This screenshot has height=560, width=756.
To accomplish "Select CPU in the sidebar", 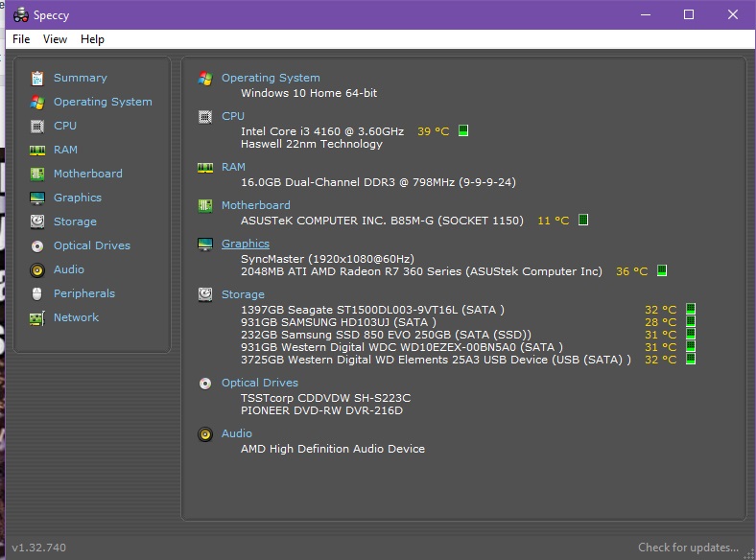I will [x=65, y=126].
